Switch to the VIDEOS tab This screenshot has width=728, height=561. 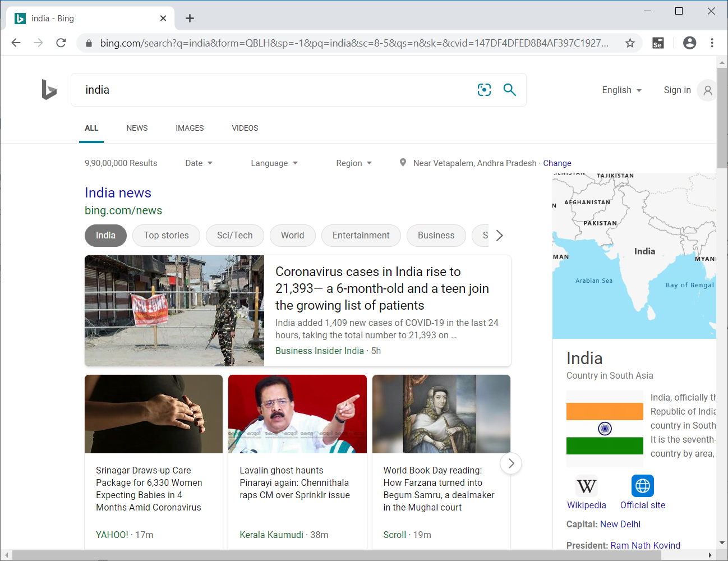tap(245, 128)
